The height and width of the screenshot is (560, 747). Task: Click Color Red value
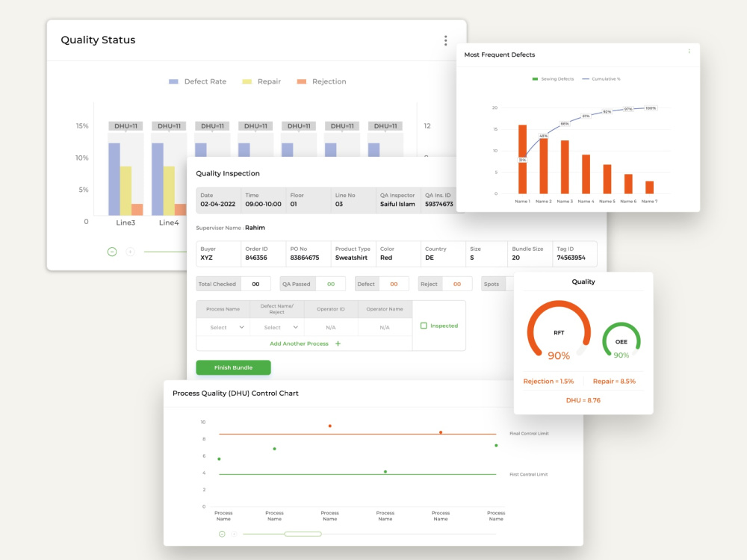pyautogui.click(x=386, y=258)
